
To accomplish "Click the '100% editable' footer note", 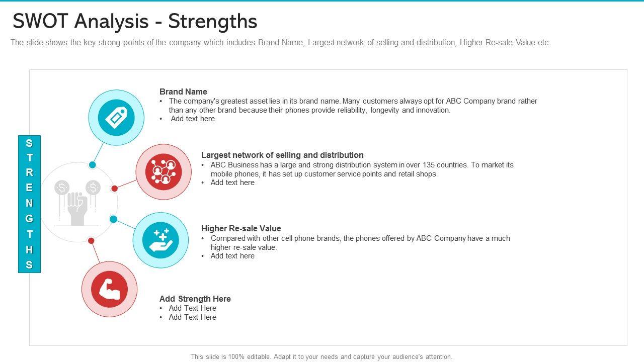I will [x=321, y=356].
